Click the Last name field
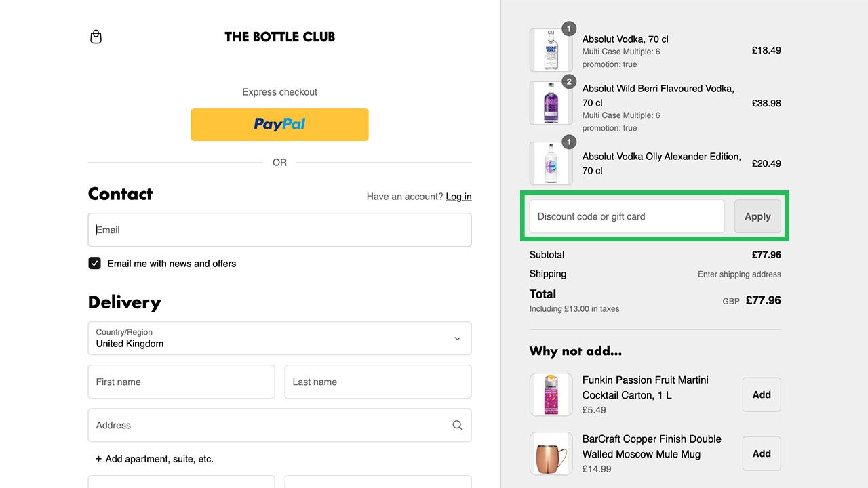868x488 pixels. point(378,382)
